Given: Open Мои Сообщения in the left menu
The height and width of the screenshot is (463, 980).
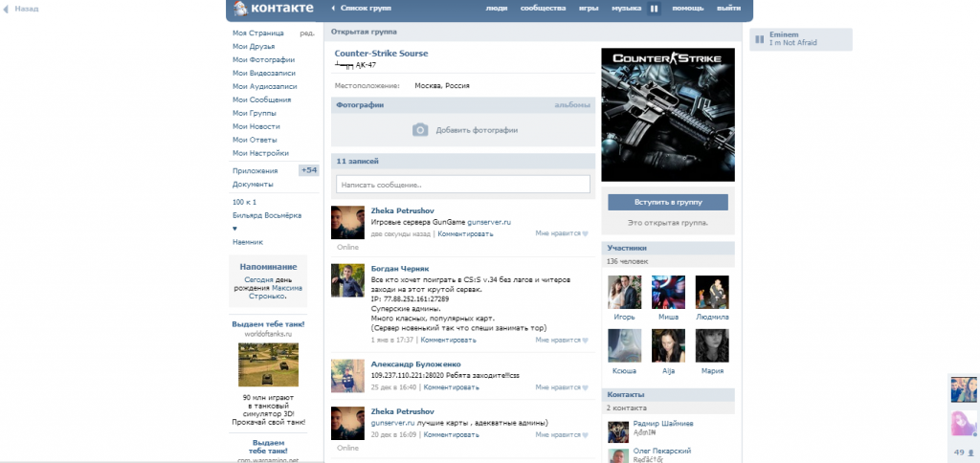Looking at the screenshot, I should (x=261, y=99).
